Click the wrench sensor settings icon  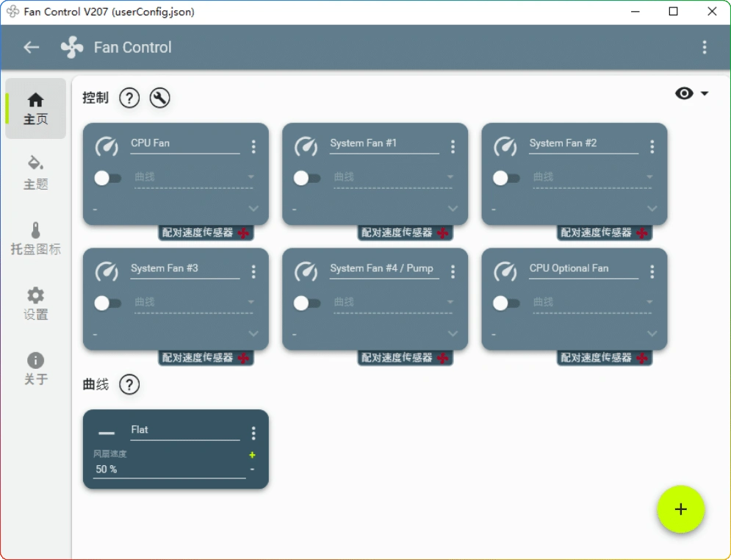point(161,97)
